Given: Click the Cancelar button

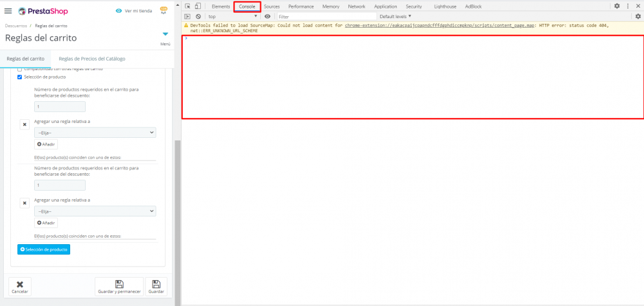Looking at the screenshot, I should pyautogui.click(x=20, y=287).
